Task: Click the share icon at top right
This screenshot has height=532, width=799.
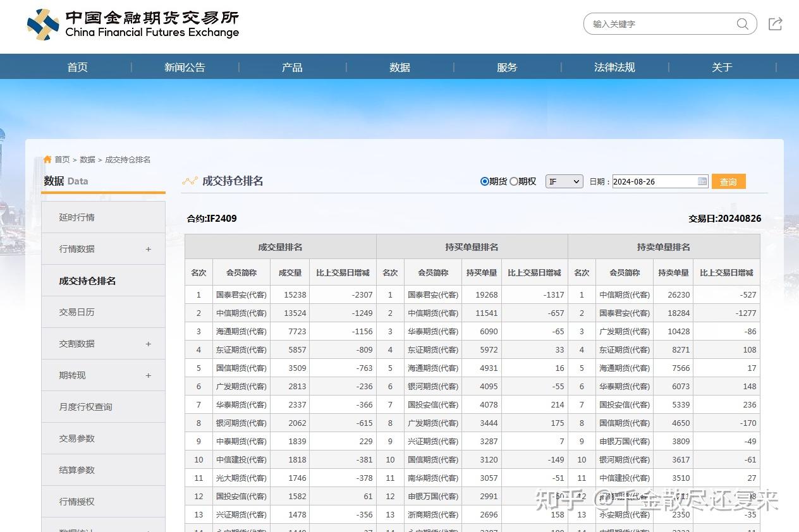Action: point(776,23)
